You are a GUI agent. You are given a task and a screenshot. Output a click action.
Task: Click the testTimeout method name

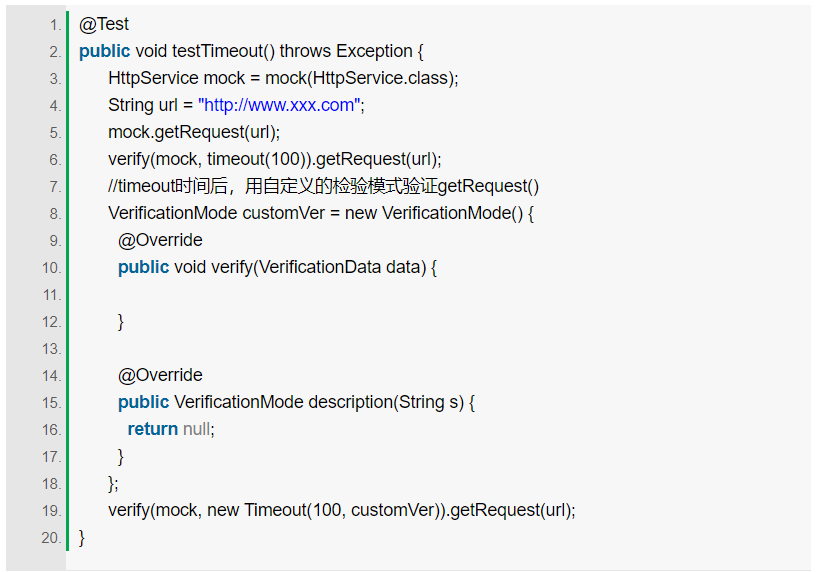click(218, 51)
